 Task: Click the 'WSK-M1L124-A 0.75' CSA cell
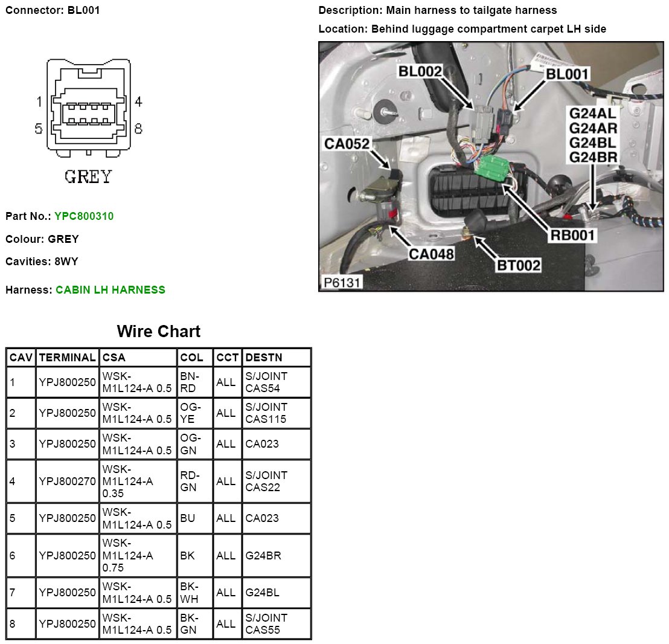pyautogui.click(x=138, y=556)
